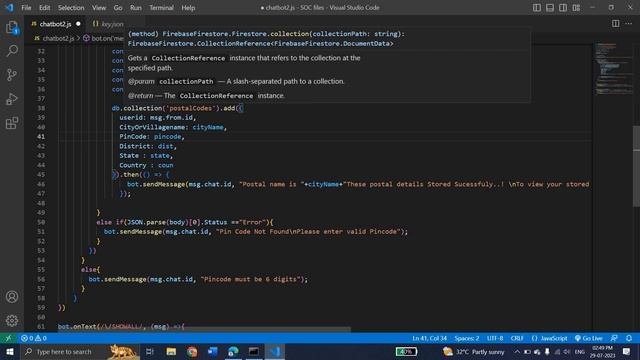Select encoding via UTF-8
Viewport: 640px width, 360px height.
coord(495,338)
